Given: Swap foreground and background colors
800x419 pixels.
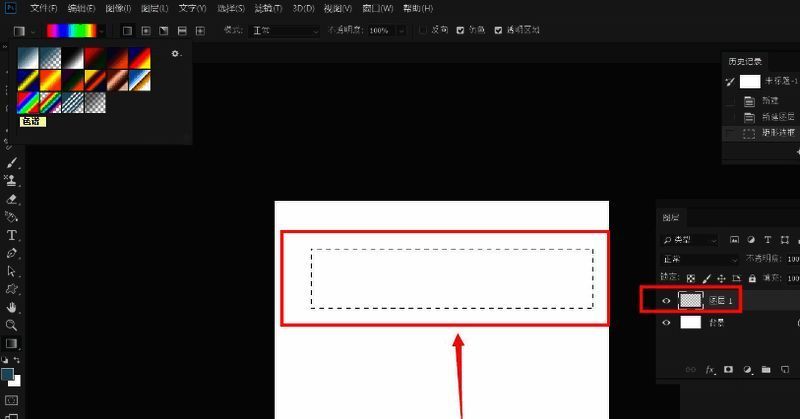Looking at the screenshot, I should click(17, 360).
